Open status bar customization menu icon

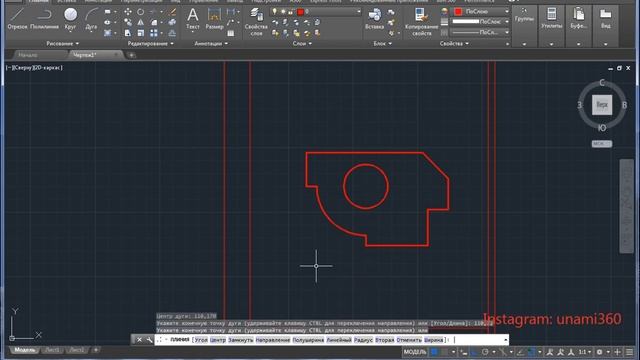tap(629, 352)
